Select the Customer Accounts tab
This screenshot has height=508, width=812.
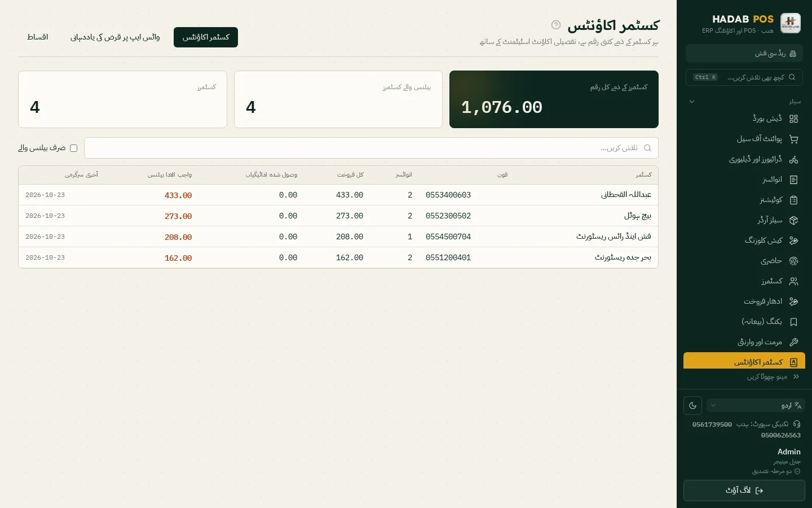(206, 37)
